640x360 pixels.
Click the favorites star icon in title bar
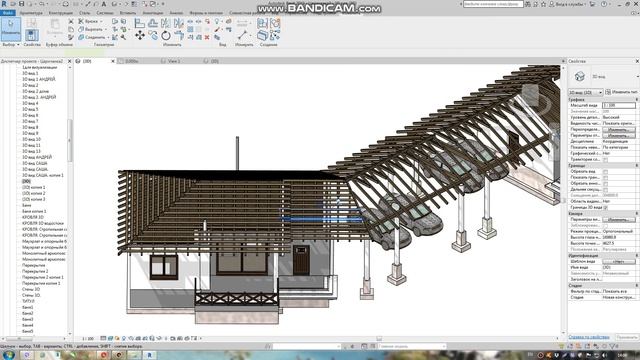[543, 4]
